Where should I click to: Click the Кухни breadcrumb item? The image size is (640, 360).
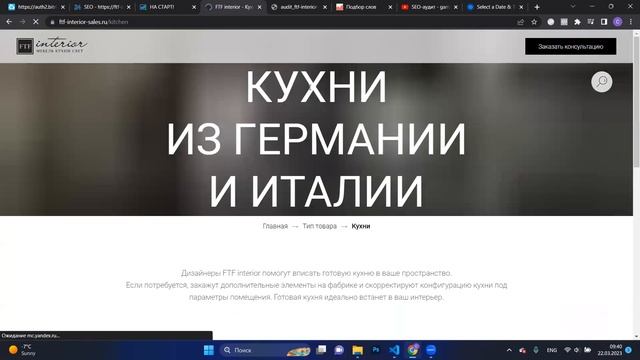pos(361,226)
